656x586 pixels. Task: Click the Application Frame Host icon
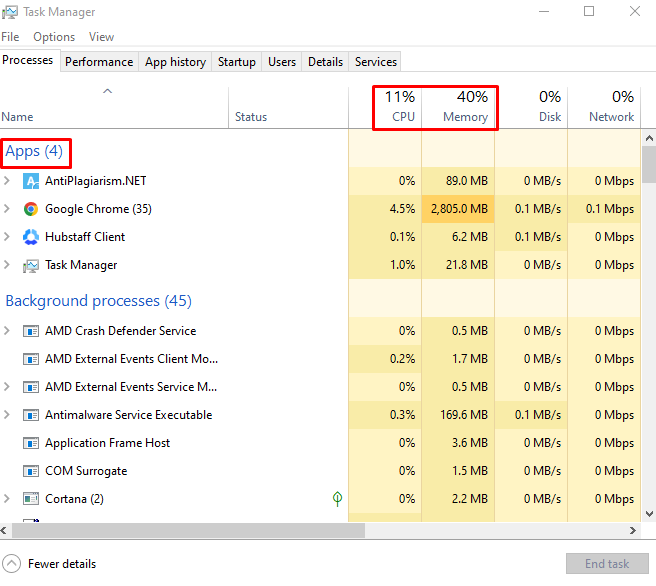point(31,443)
